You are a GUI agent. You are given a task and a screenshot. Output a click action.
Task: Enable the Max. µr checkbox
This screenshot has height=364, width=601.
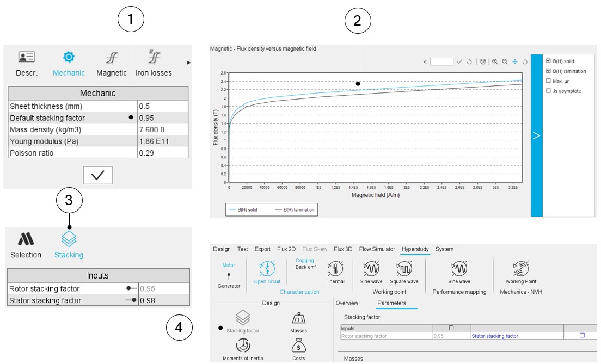coord(548,81)
